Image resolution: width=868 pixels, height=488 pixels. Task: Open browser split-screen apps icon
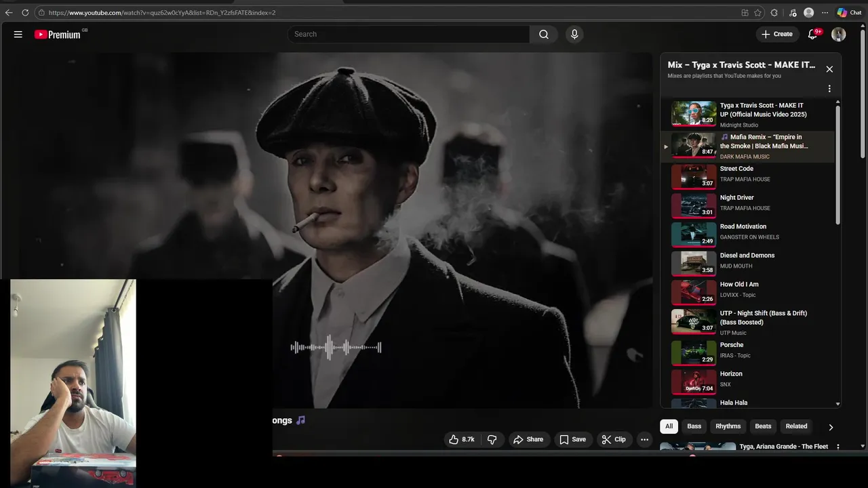pyautogui.click(x=745, y=12)
